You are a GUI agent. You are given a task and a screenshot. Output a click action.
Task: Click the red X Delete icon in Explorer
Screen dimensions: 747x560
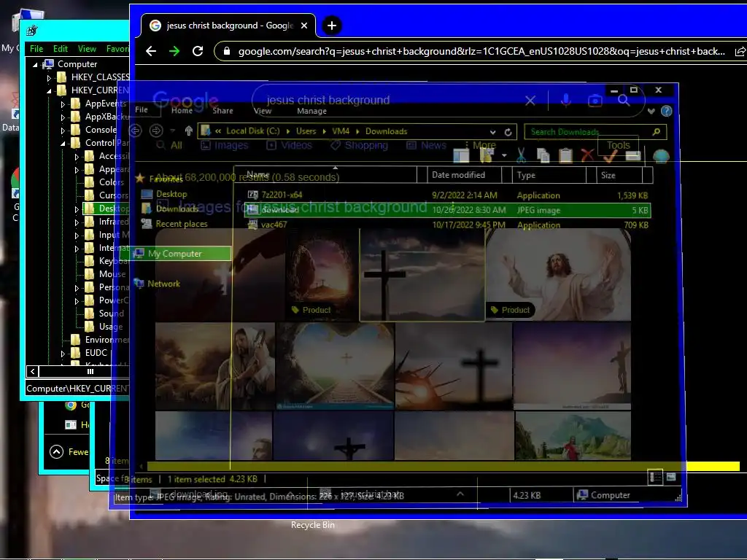(x=587, y=155)
